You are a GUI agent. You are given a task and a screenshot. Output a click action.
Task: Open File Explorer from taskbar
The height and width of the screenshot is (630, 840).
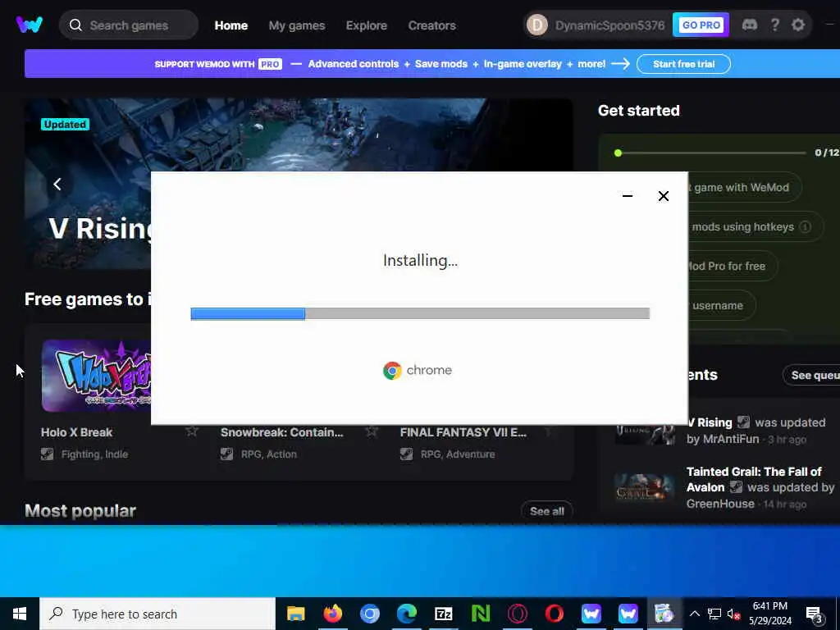tap(295, 614)
